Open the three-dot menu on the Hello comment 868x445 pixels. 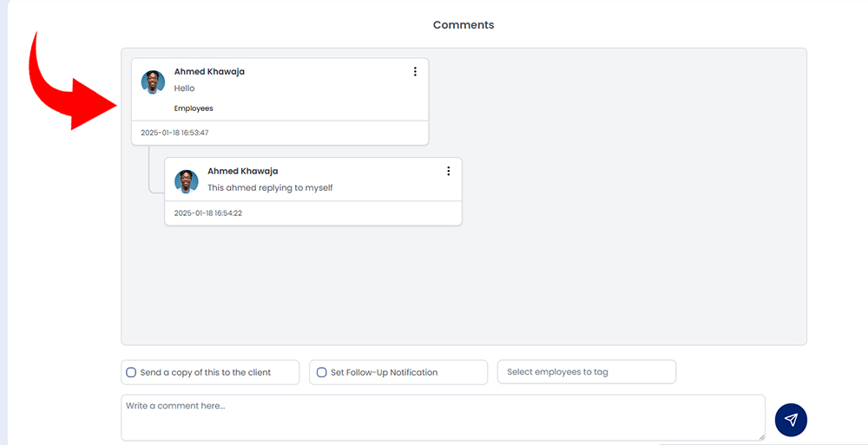[x=415, y=71]
